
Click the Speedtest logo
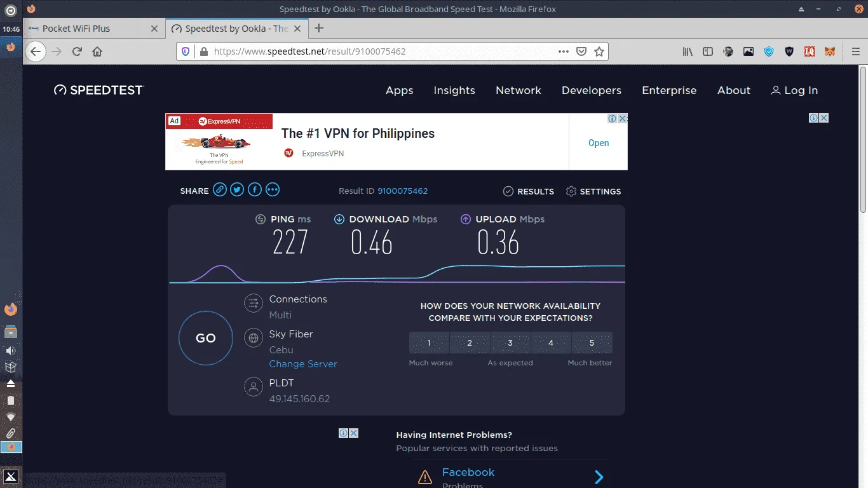click(99, 90)
